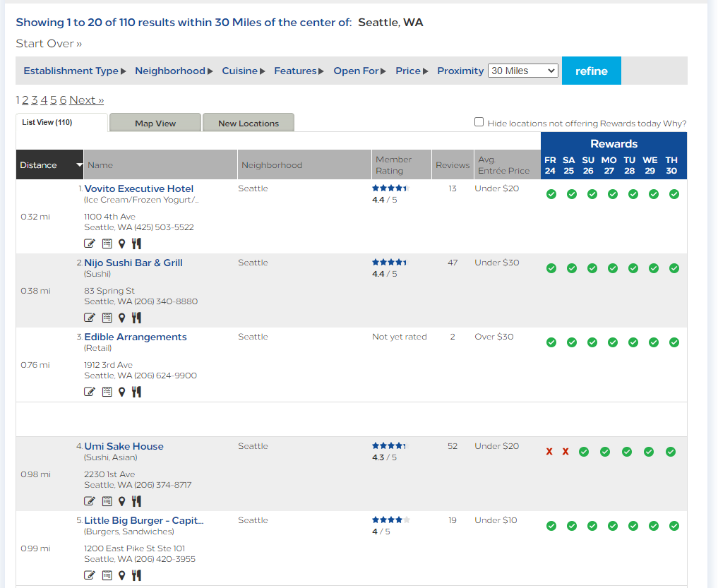Go to results page 2
This screenshot has width=718, height=588.
(25, 100)
